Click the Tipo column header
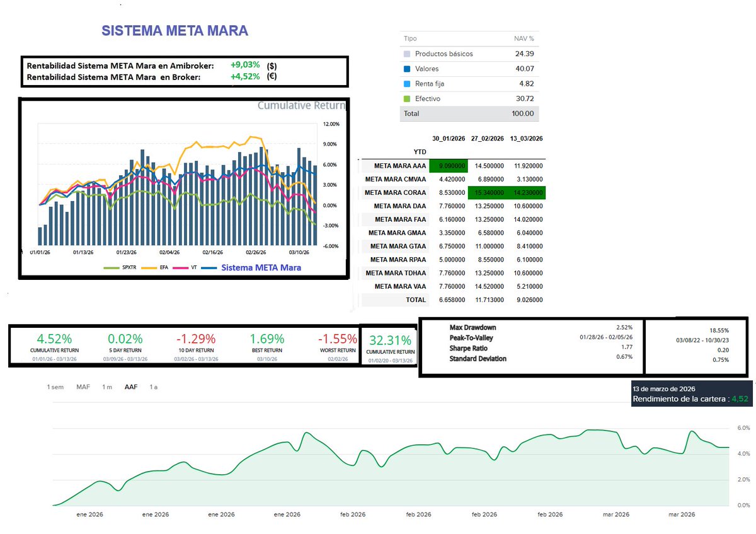The height and width of the screenshot is (534, 756). [410, 38]
